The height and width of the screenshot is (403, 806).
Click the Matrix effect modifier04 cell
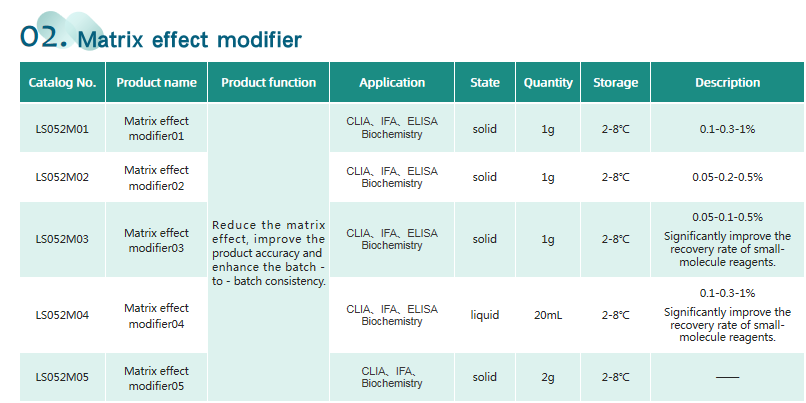coord(156,316)
